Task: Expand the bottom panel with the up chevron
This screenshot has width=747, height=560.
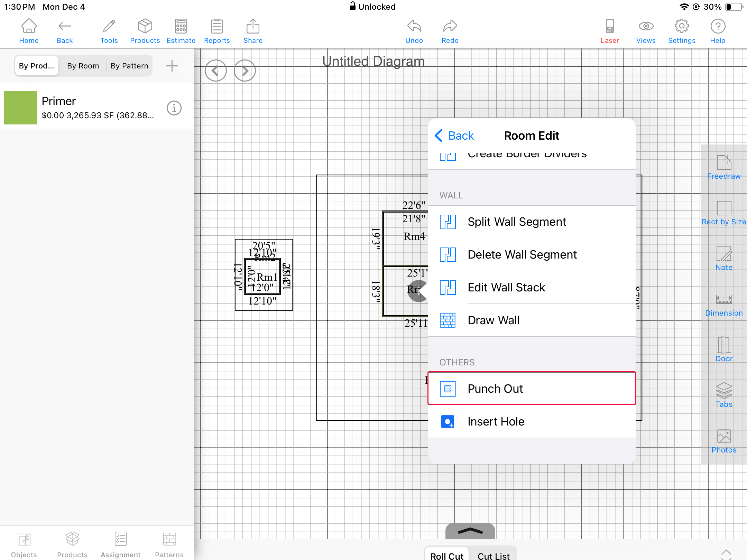Action: click(470, 531)
